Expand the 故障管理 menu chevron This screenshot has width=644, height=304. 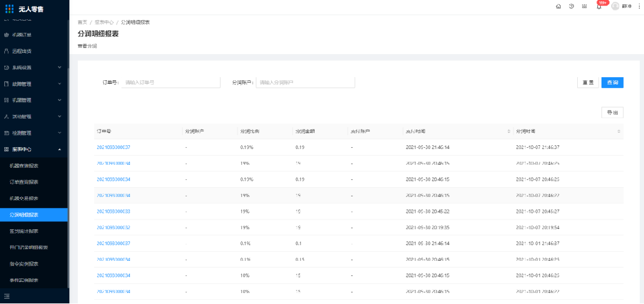tap(60, 84)
